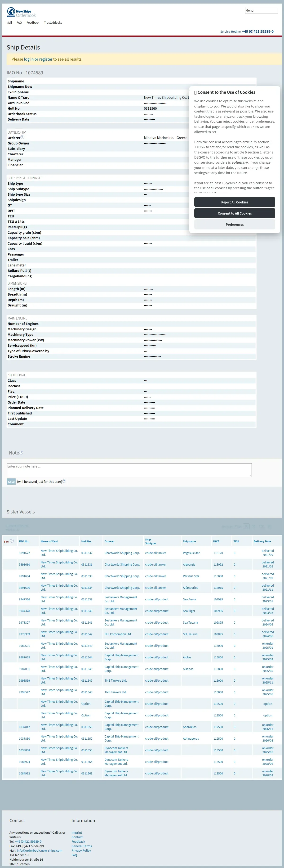The height and width of the screenshot is (868, 284).
Task: Click help icon after 'saved just for this user'
Action: pos(64,481)
